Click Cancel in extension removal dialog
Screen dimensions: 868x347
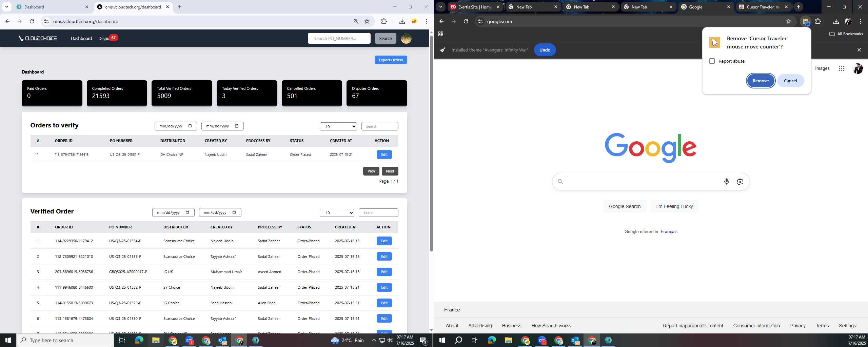click(x=790, y=81)
